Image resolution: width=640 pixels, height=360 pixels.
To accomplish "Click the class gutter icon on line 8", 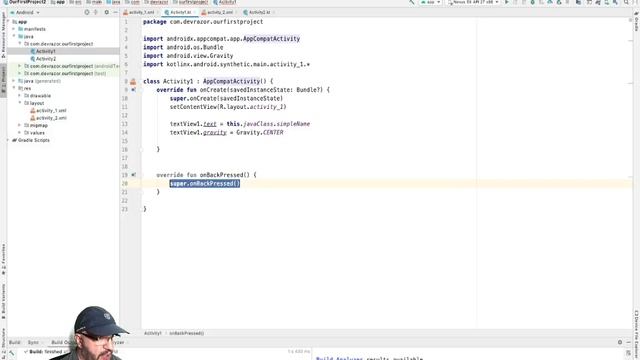I will coord(133,82).
